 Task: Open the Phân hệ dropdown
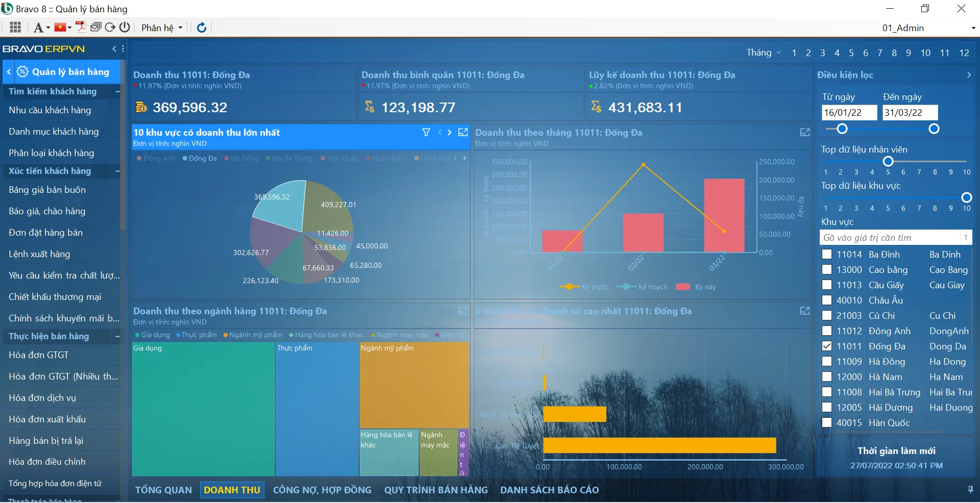161,28
